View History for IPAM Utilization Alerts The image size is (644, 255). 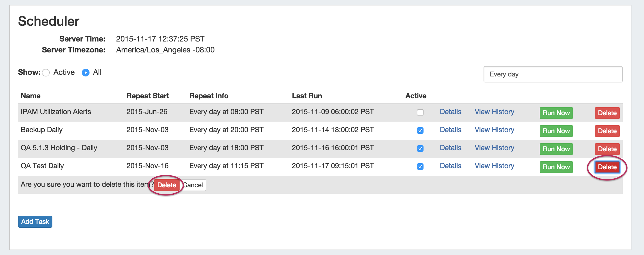click(494, 112)
